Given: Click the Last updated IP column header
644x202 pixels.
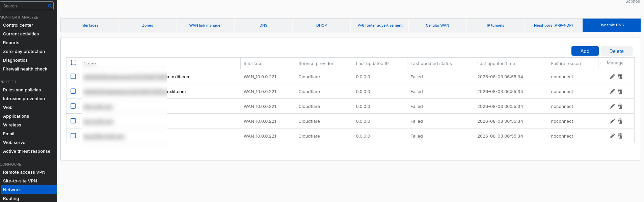Looking at the screenshot, I should [x=372, y=63].
